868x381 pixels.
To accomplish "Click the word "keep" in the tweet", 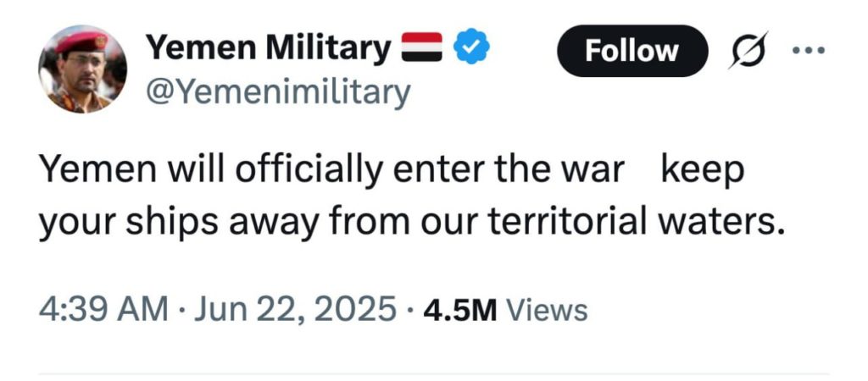I will coord(701,171).
